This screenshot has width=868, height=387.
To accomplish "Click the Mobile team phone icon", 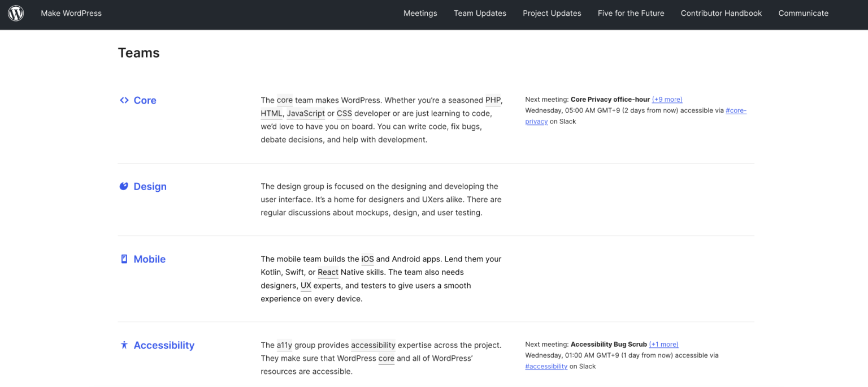I will [x=124, y=259].
